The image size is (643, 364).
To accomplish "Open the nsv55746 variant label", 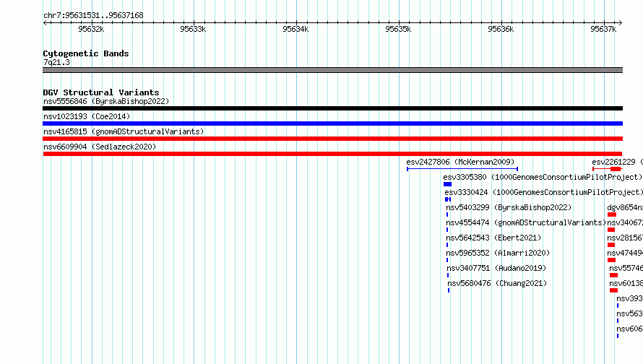I will tap(626, 268).
